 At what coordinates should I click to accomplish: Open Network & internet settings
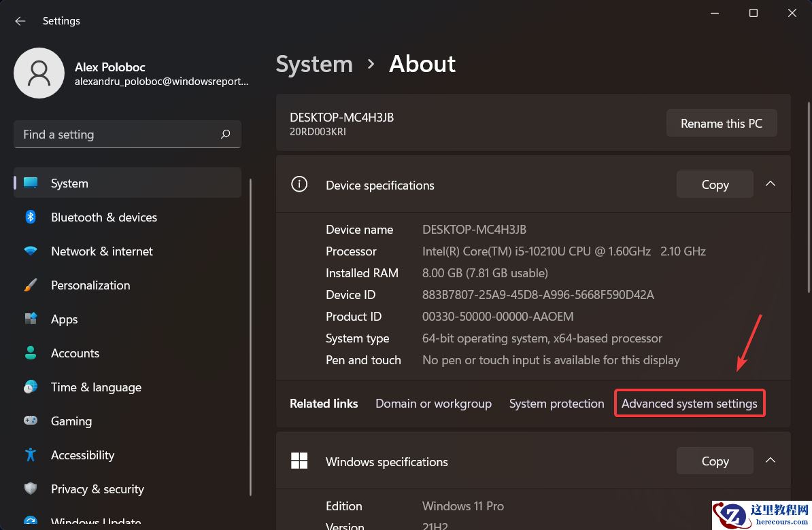tap(101, 251)
